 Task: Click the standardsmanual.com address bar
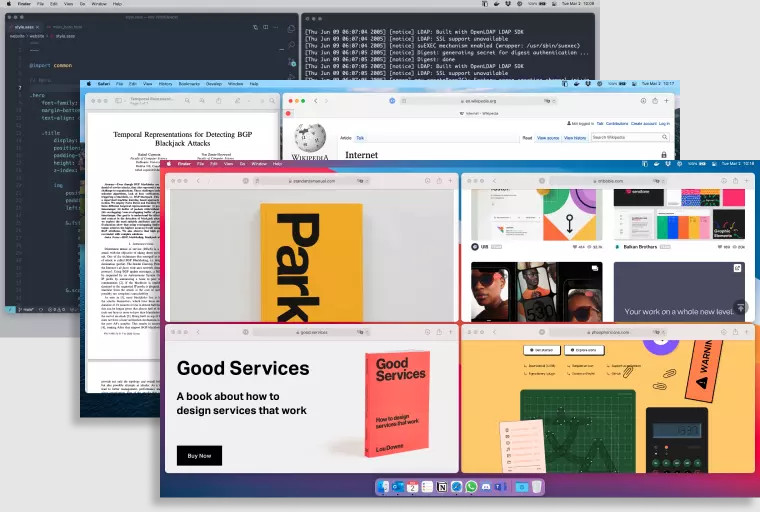click(311, 181)
